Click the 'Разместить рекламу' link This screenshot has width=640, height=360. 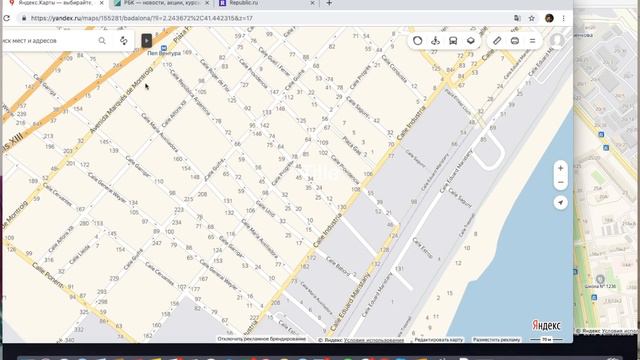[497, 340]
